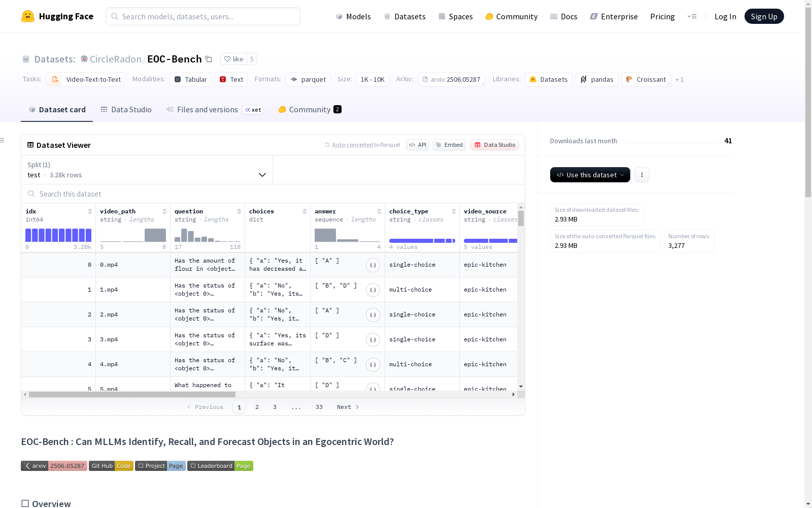Viewport: 812px width, 508px height.
Task: Sort by the idx column
Action: tap(90, 211)
